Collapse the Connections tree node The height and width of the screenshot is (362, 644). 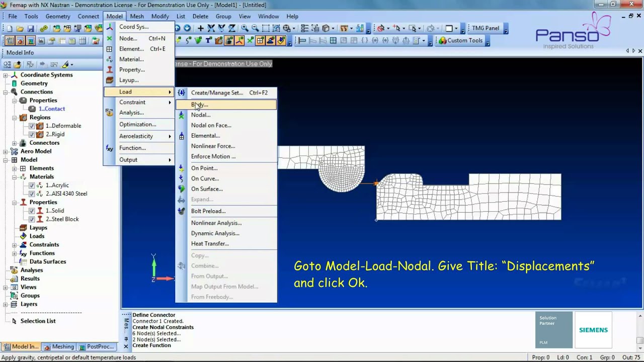coord(6,92)
